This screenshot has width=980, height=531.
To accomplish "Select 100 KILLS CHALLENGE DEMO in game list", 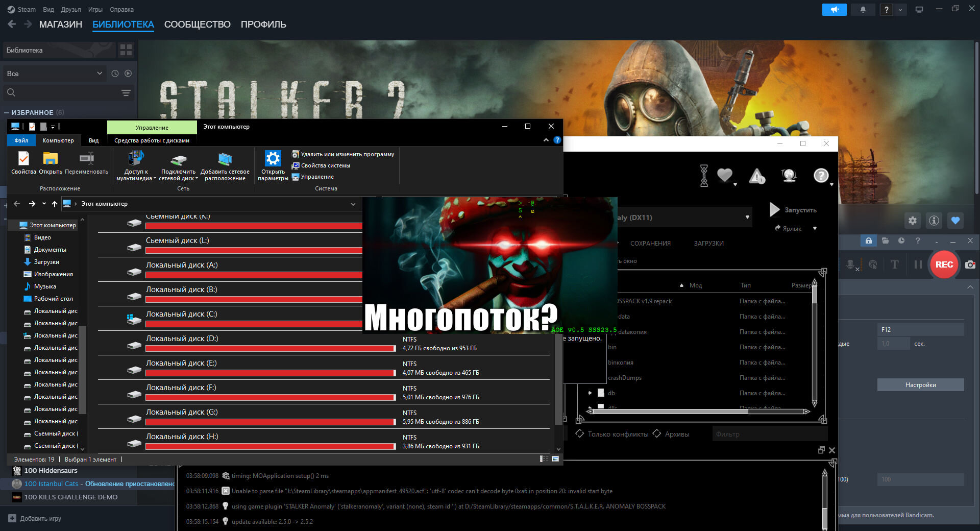I will coord(71,497).
